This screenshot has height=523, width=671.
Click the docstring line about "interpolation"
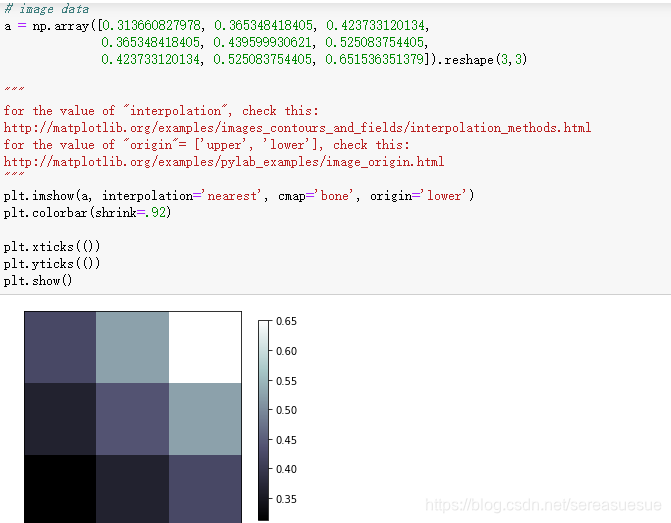[161, 111]
